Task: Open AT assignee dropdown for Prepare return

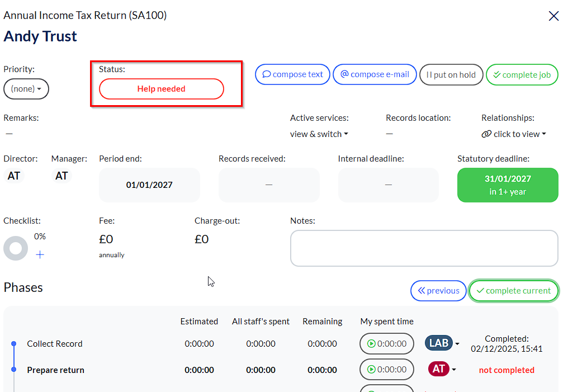Action: click(x=444, y=370)
